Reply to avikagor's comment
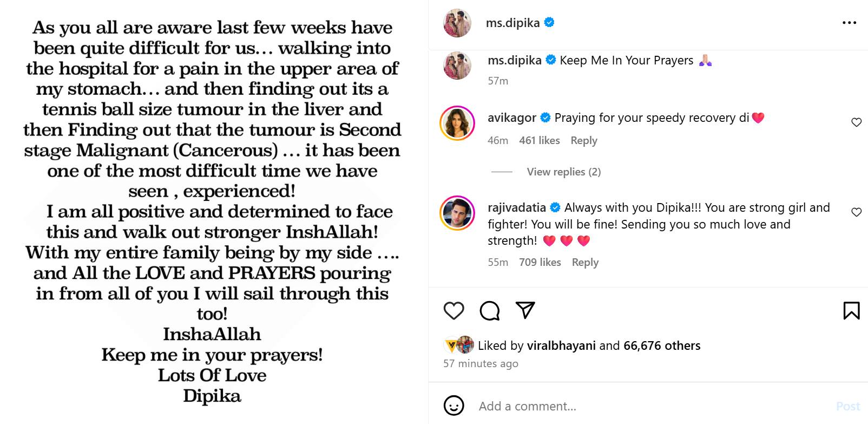Image resolution: width=868 pixels, height=424 pixels. [x=583, y=140]
